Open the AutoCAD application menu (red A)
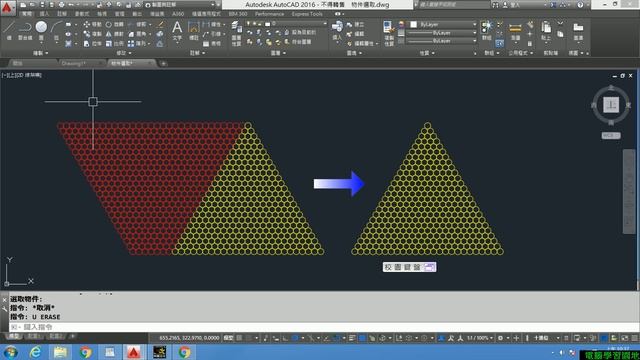640x360 pixels. 7,7
